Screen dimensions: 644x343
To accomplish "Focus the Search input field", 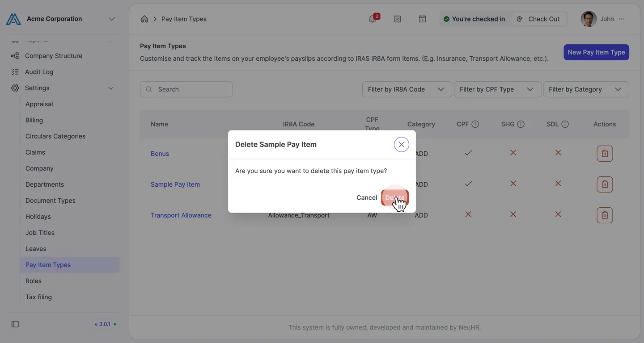I will pos(186,89).
